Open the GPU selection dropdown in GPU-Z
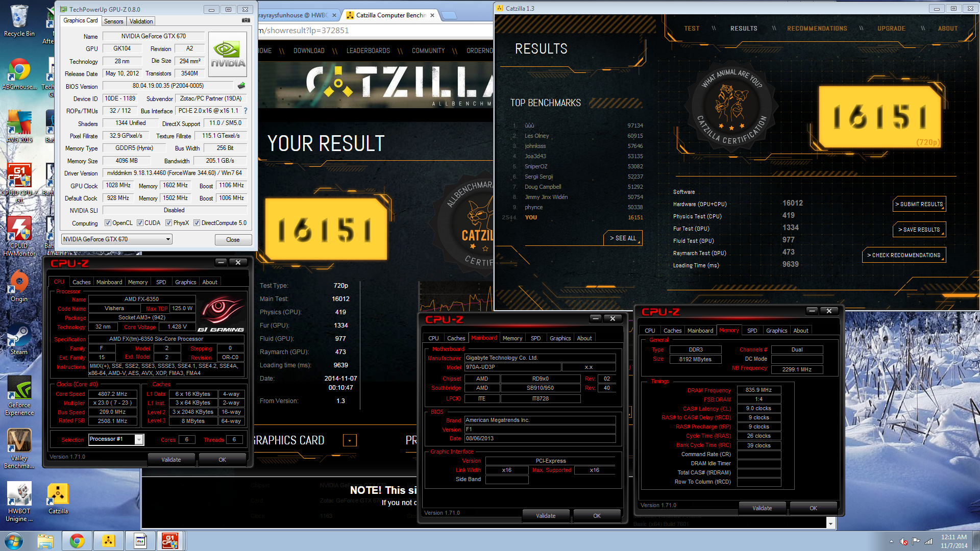 [x=116, y=239]
